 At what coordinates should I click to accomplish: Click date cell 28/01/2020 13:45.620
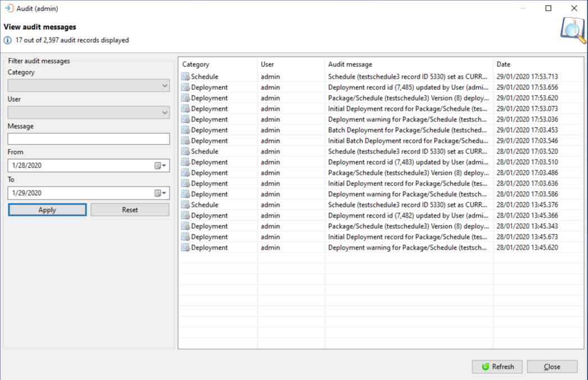527,248
